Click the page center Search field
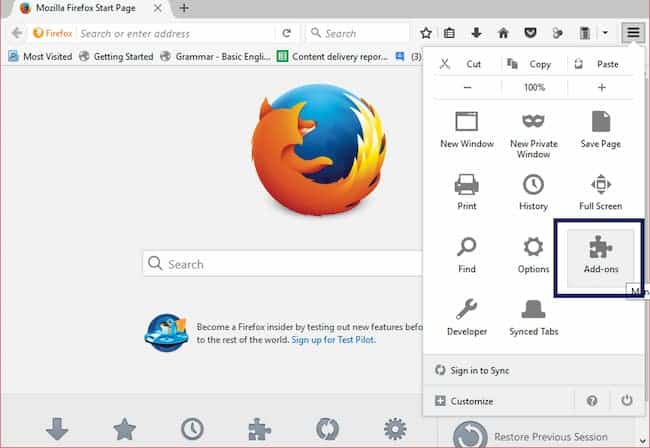650x448 pixels. click(283, 263)
